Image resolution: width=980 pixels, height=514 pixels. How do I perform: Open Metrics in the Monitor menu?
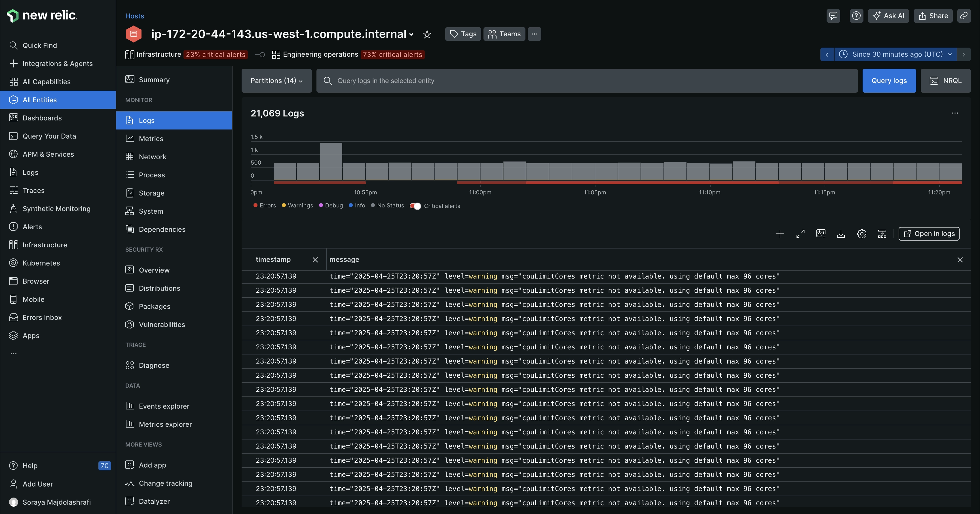point(151,139)
